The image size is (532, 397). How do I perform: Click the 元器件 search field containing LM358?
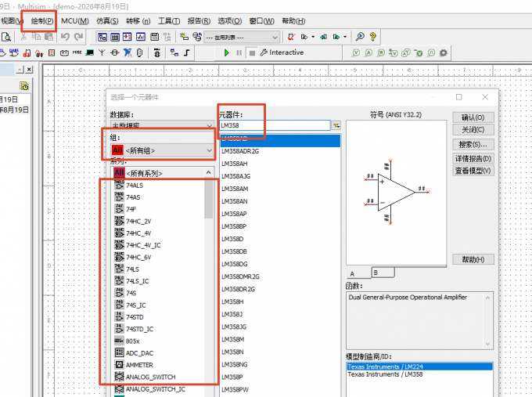(275, 125)
